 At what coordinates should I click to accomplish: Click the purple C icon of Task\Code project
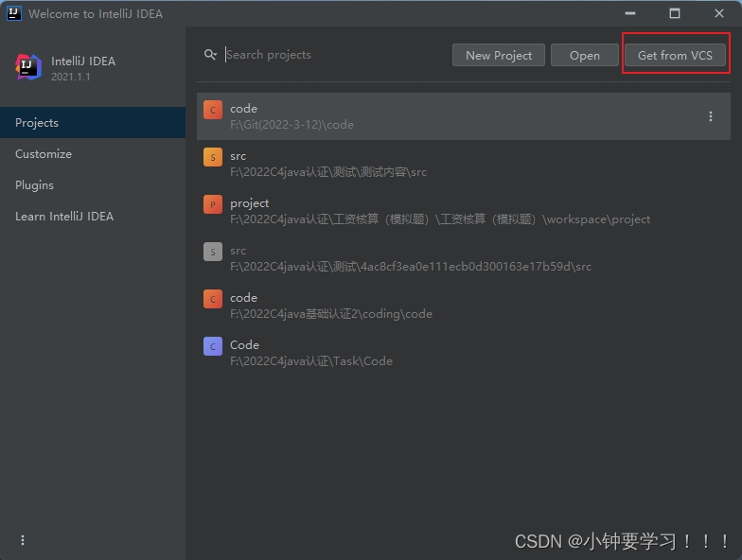click(x=213, y=346)
